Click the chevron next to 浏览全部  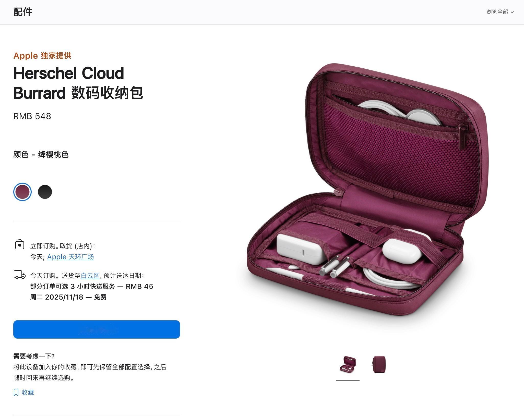pyautogui.click(x=512, y=12)
